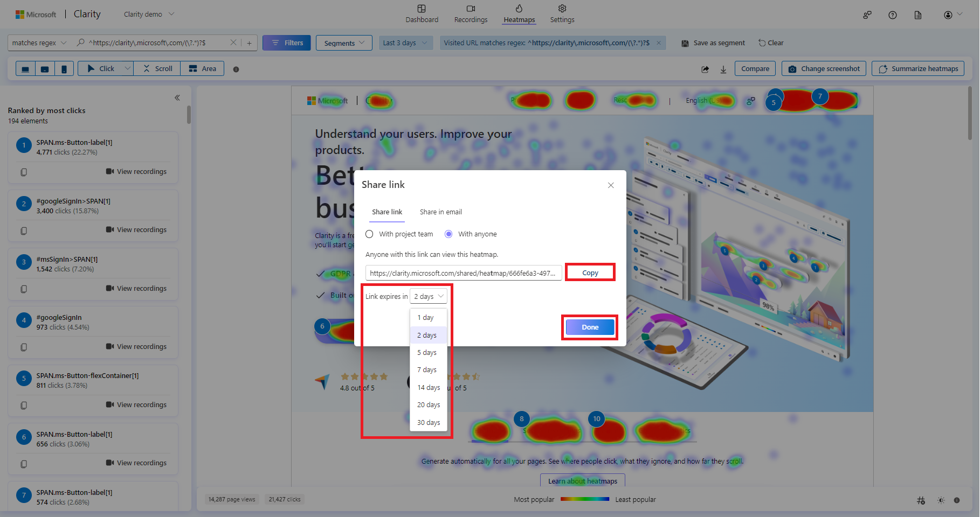Toggle element number badges icon in footer
Viewport: 980px width, 517px height.
(921, 500)
